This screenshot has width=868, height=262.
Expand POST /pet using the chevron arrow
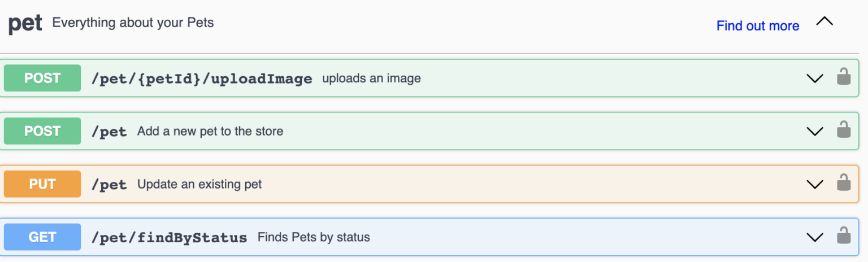pyautogui.click(x=815, y=132)
